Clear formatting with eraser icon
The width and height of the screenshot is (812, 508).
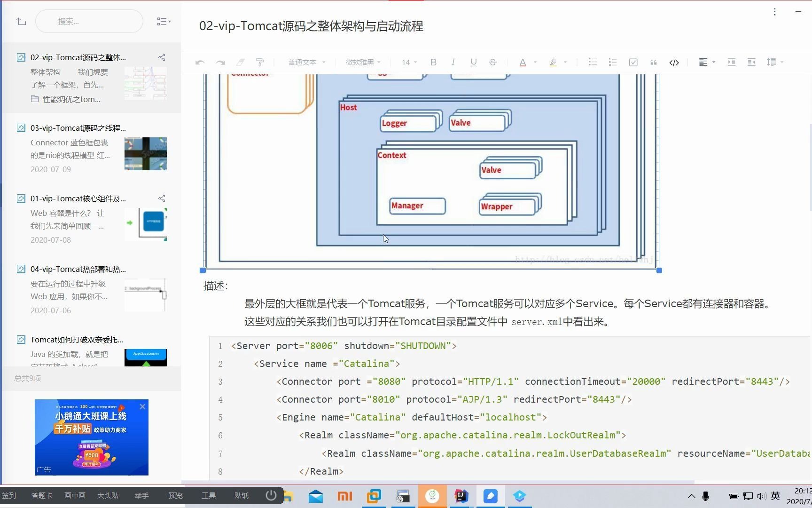[240, 62]
